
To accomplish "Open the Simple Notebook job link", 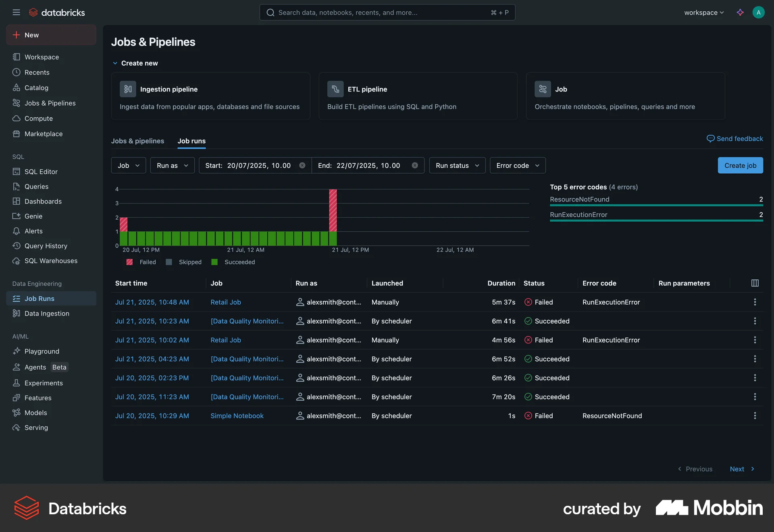I will coord(237,416).
